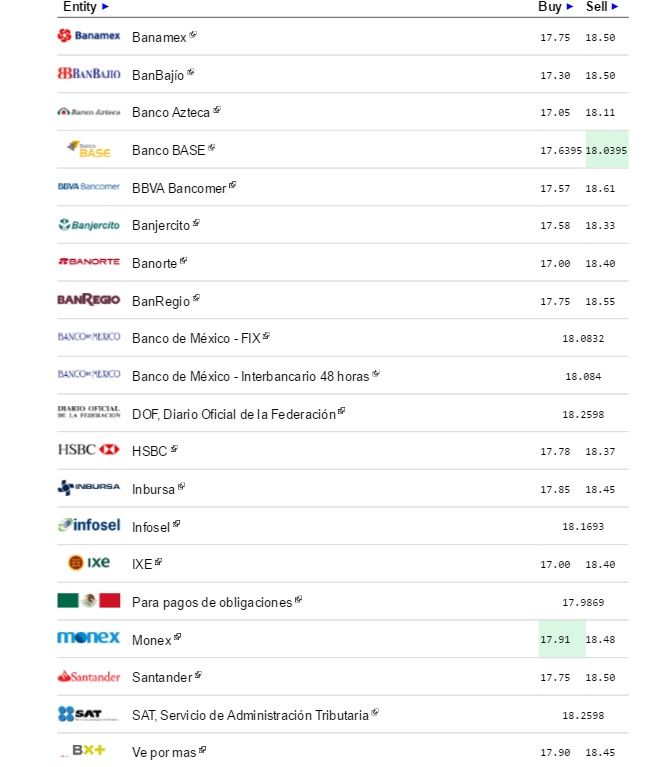Click the BanBajío logo icon

(x=89, y=74)
